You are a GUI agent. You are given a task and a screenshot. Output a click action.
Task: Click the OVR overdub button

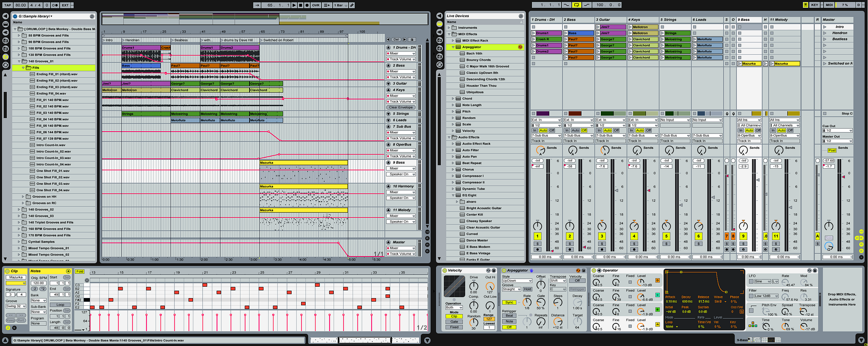click(x=316, y=5)
